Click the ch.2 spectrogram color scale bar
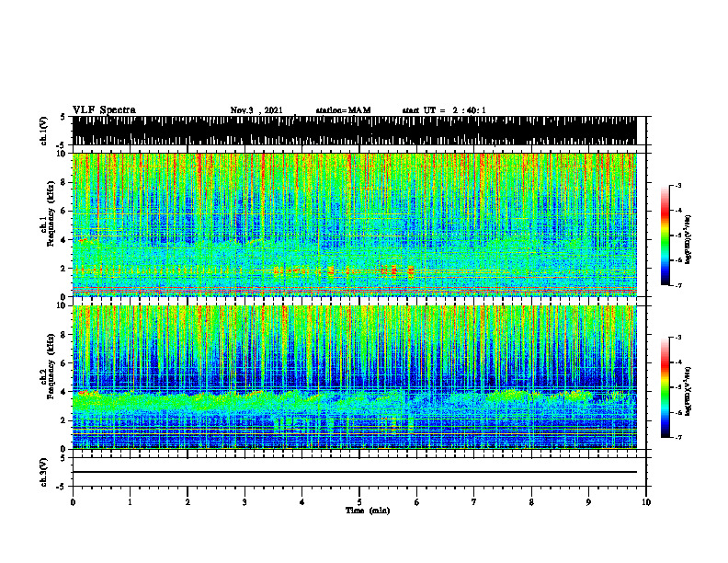The height and width of the screenshot is (563, 728). [665, 387]
